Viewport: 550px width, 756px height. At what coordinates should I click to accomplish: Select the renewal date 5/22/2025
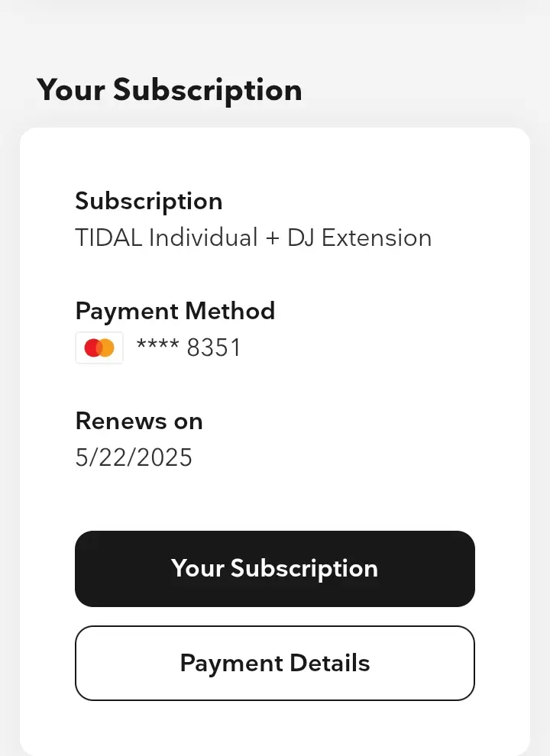[x=134, y=457]
